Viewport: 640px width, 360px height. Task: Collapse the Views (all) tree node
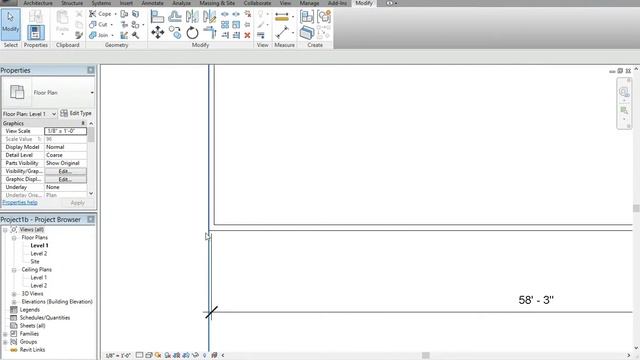(5, 230)
